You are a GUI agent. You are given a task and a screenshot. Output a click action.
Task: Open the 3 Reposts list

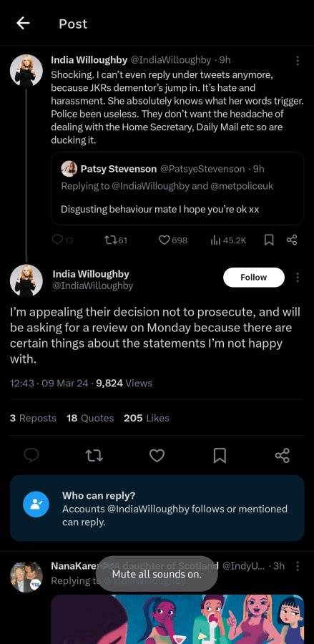[33, 418]
